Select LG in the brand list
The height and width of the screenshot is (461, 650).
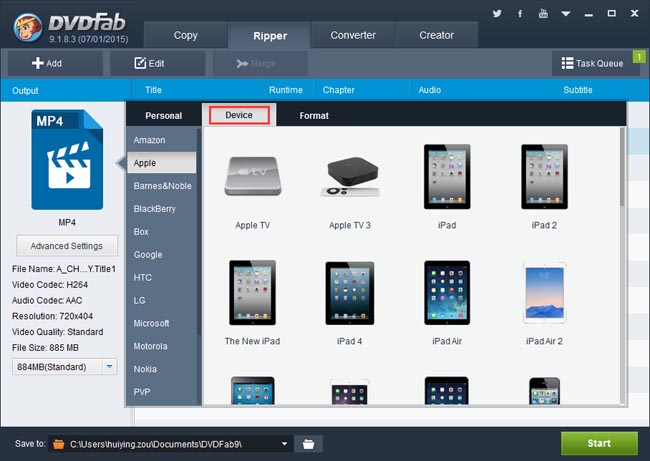(x=161, y=301)
